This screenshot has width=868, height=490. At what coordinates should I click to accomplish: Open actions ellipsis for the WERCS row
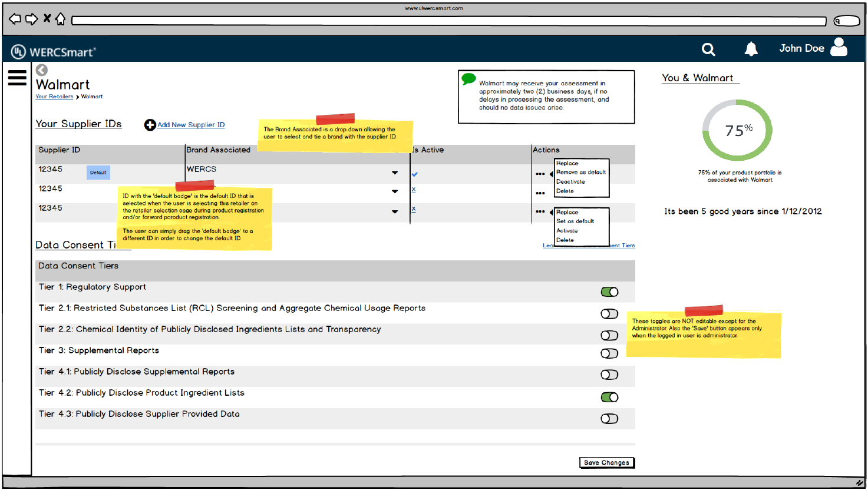point(540,174)
